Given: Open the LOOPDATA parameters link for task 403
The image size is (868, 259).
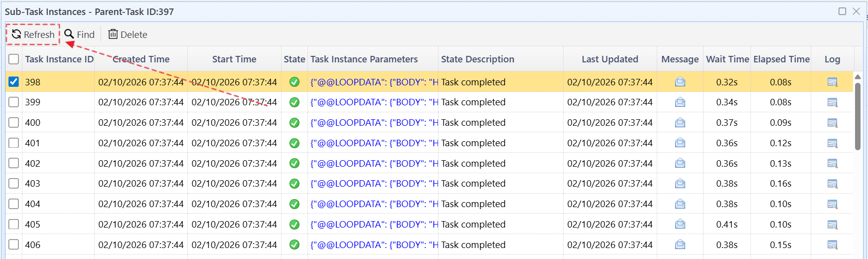Looking at the screenshot, I should [374, 184].
